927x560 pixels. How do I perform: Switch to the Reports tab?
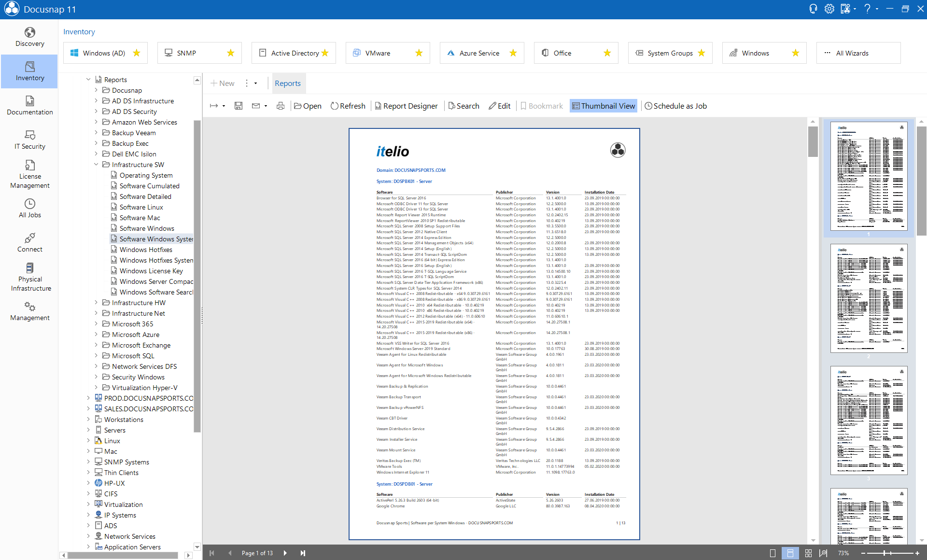pos(288,83)
